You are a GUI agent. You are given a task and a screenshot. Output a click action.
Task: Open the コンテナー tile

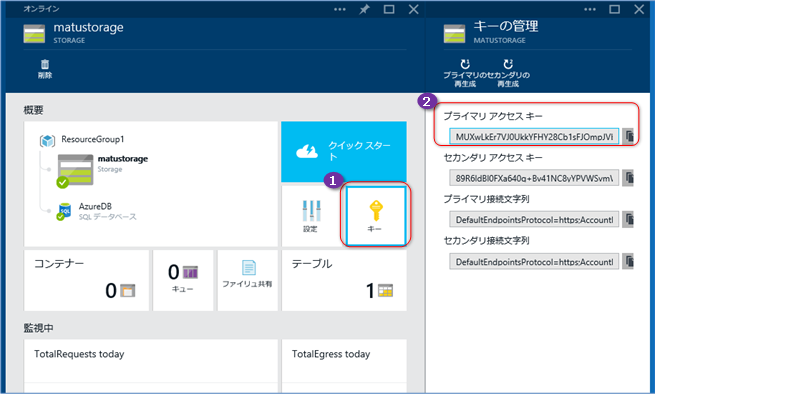click(x=86, y=280)
